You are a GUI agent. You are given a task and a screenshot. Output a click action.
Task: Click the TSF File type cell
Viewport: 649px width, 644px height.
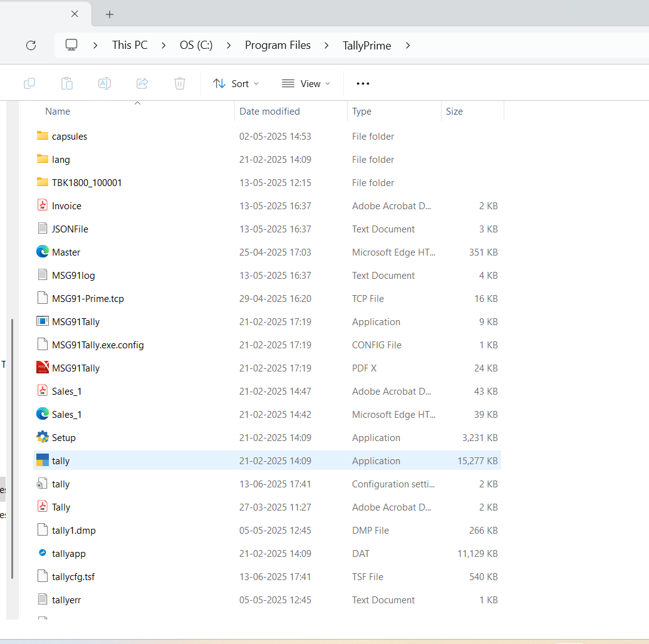click(x=367, y=576)
